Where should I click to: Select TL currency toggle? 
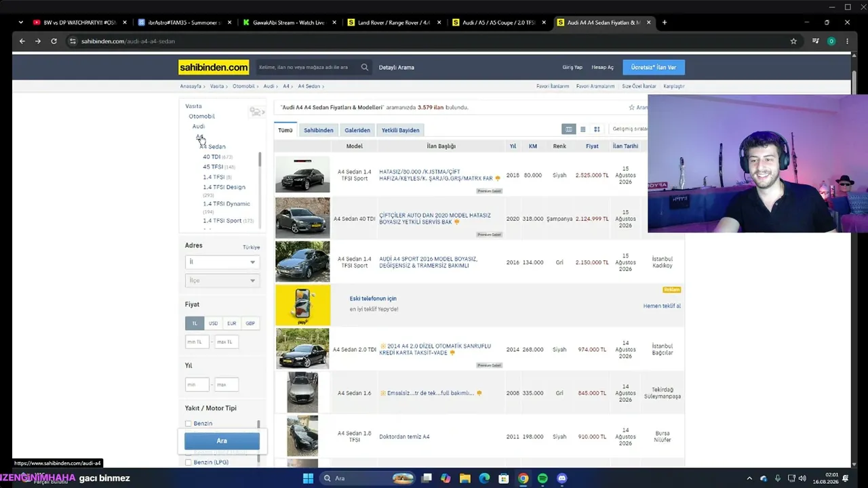(194, 323)
